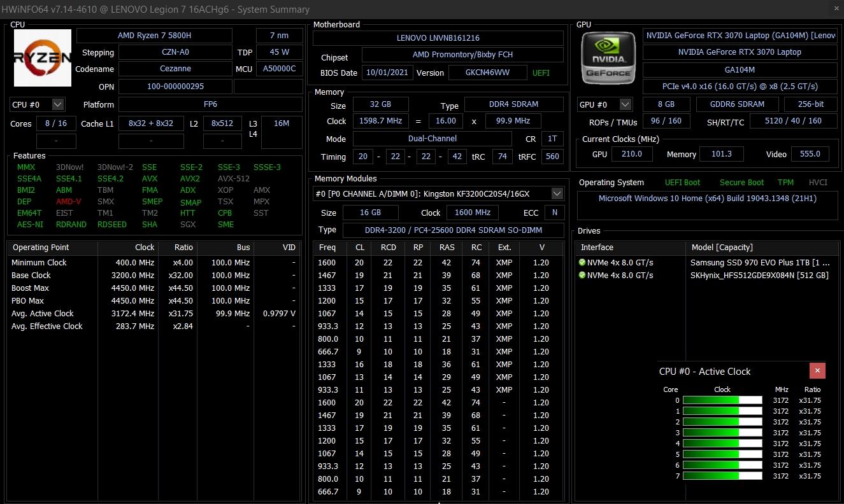Click the Operating Point column header
Image resolution: width=844 pixels, height=504 pixels.
[x=52, y=248]
